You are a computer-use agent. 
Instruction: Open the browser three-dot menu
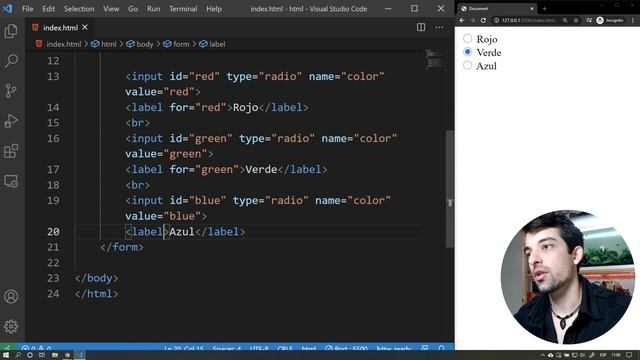(x=633, y=20)
